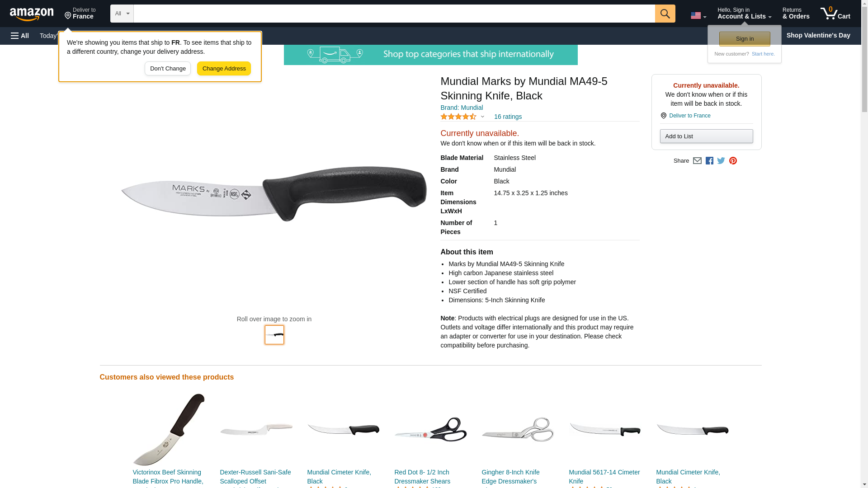Click the Amazon logo
Screen dimensions: 868x488
32,14
